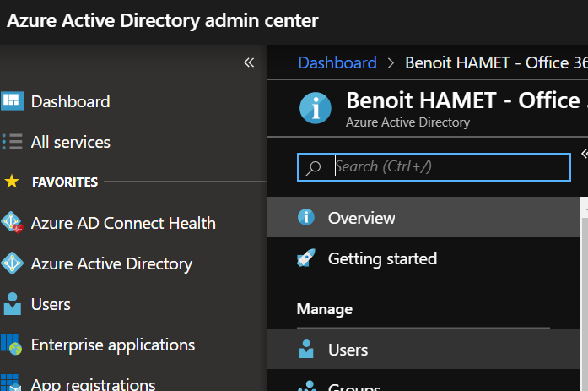Select Overview in the blade menu
The height and width of the screenshot is (391, 588).
coord(361,218)
